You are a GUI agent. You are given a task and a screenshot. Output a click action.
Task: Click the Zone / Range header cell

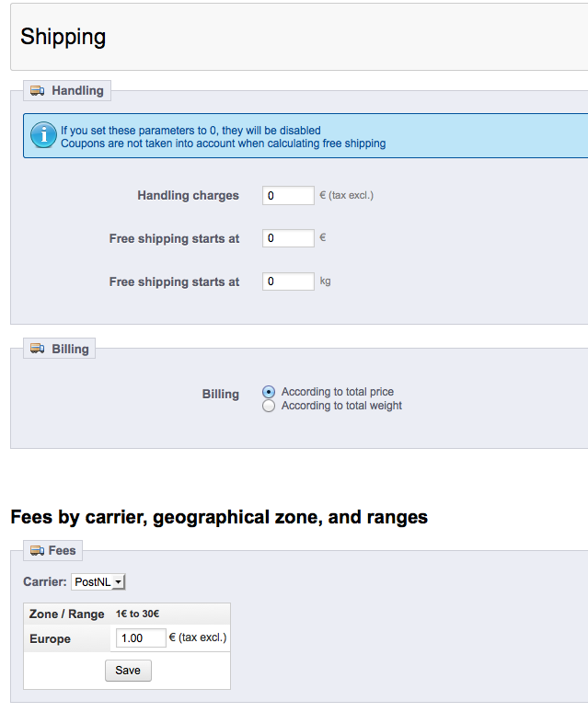coord(67,614)
